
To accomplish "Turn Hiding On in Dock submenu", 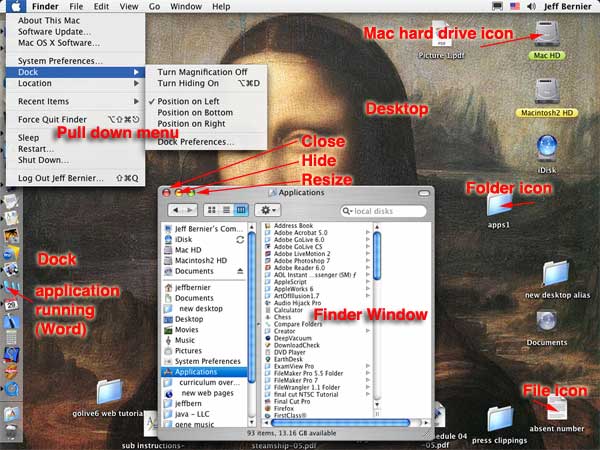I will [x=188, y=87].
